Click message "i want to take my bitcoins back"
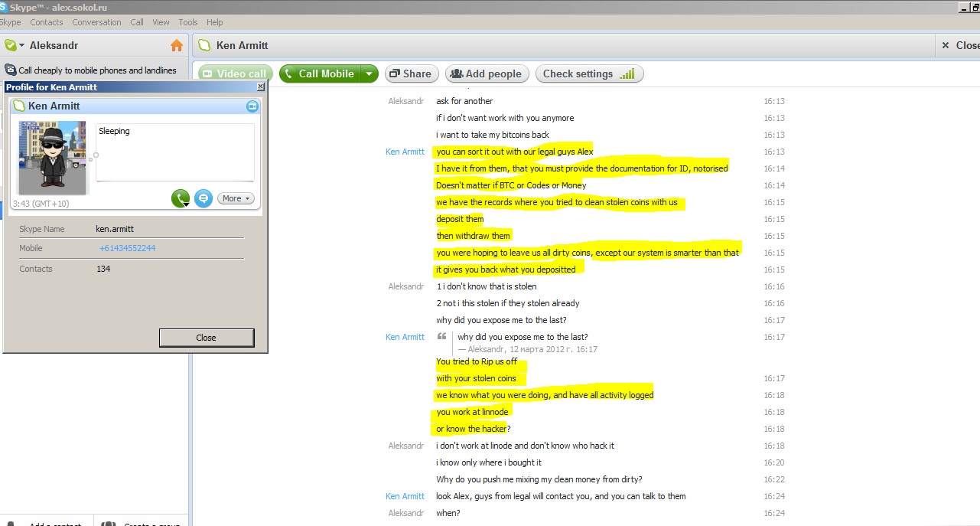Viewport: 980px width, 526px height. click(x=493, y=135)
